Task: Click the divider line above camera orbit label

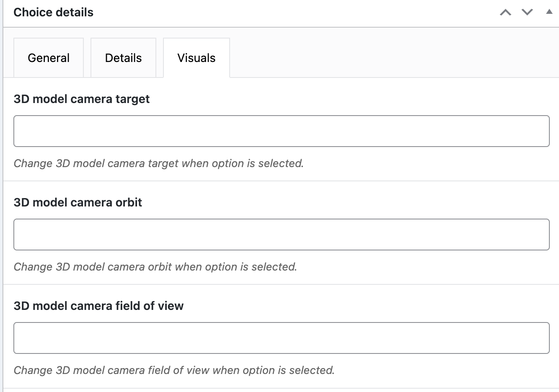Action: point(281,181)
